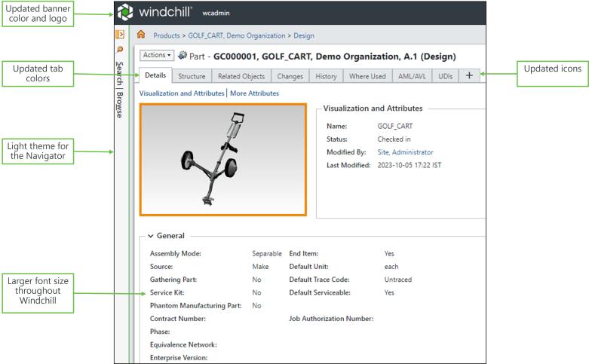This screenshot has width=589, height=364.
Task: Open the Where Used tab
Action: pyautogui.click(x=367, y=76)
